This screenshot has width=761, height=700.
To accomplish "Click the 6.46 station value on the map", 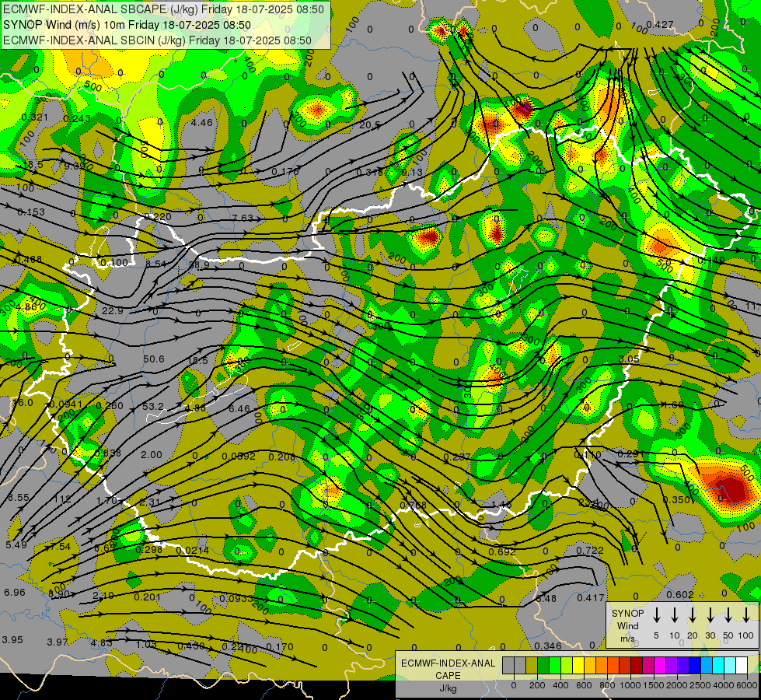I will pos(239,408).
